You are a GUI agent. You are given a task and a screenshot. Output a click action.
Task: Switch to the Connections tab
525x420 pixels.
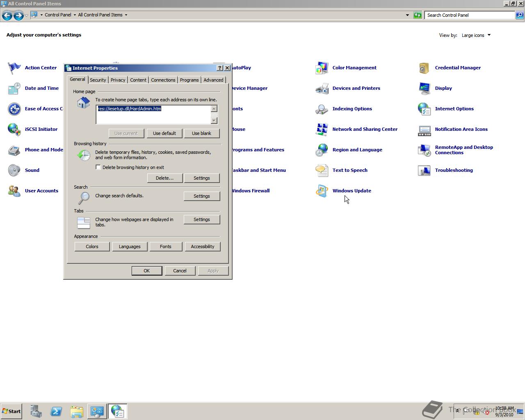tap(163, 80)
